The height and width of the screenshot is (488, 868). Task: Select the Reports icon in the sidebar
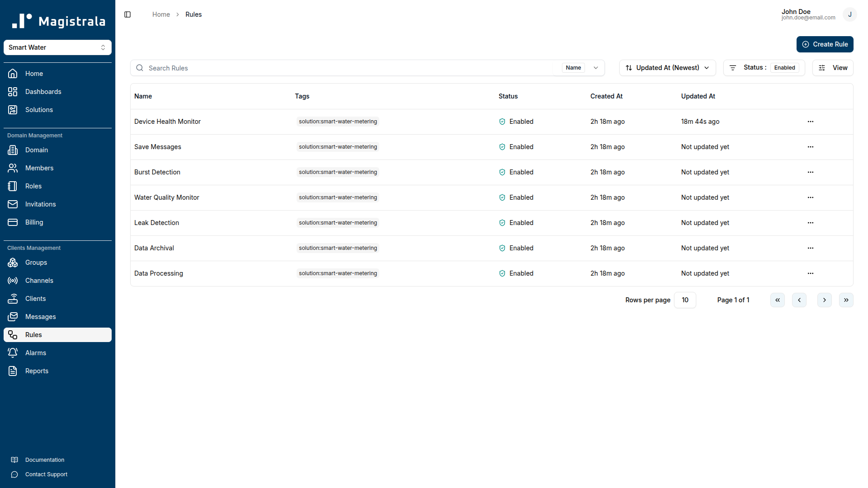coord(13,371)
